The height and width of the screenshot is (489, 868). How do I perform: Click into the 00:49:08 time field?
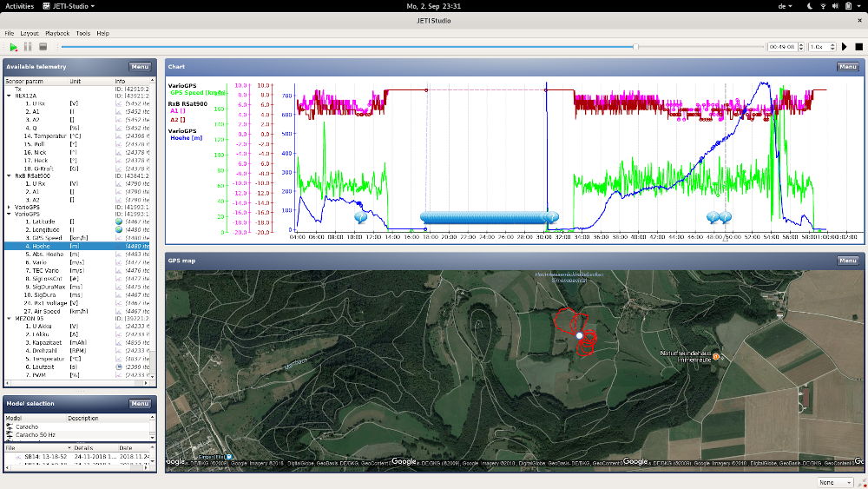pos(782,47)
